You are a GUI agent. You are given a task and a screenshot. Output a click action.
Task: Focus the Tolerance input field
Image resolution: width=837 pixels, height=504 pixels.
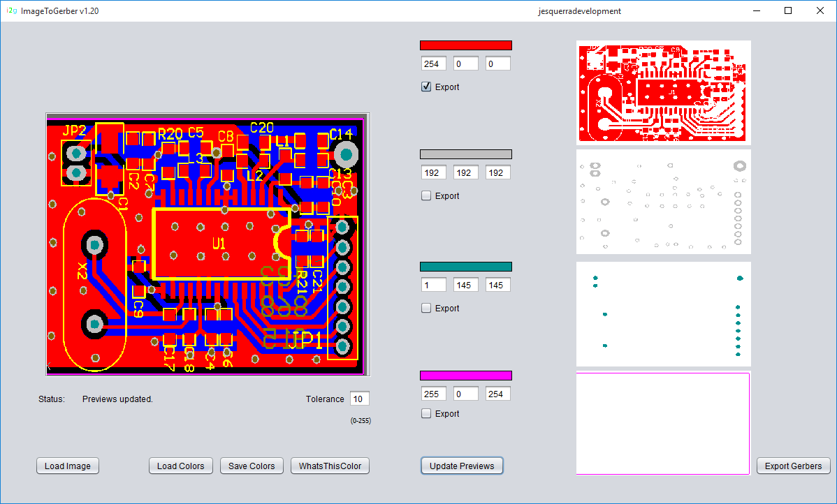click(x=360, y=399)
